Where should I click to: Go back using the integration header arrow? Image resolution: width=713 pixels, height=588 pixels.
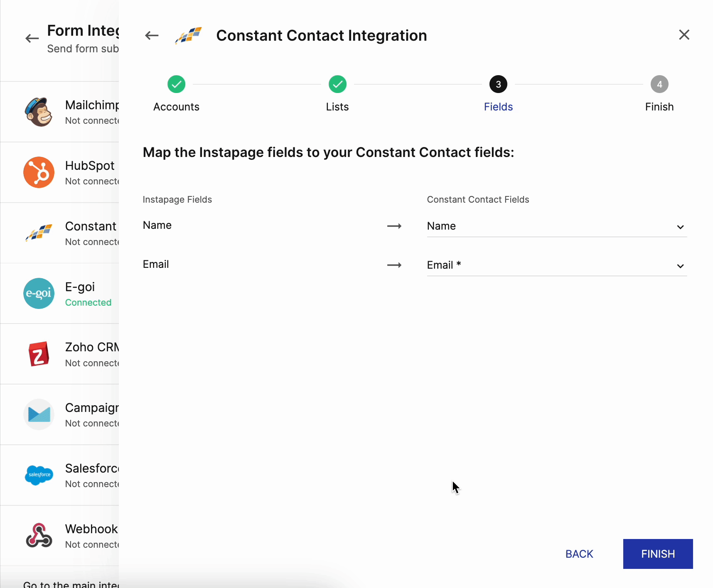click(x=152, y=36)
